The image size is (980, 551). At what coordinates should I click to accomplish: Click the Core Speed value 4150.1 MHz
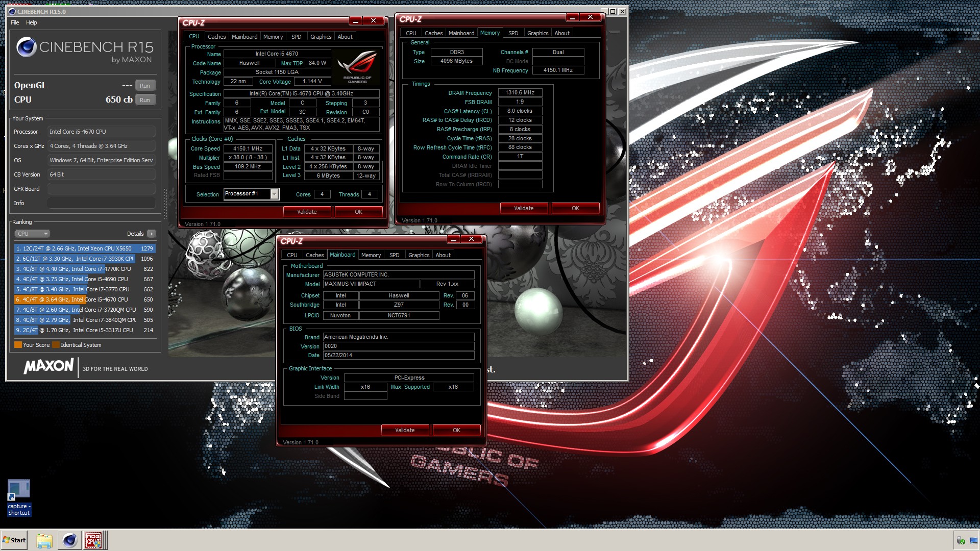248,148
